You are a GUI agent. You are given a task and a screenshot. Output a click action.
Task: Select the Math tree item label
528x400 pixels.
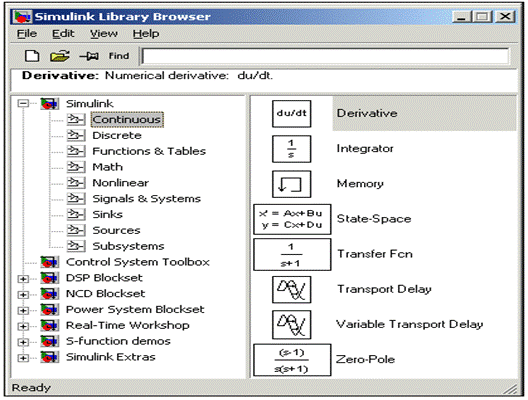click(107, 167)
